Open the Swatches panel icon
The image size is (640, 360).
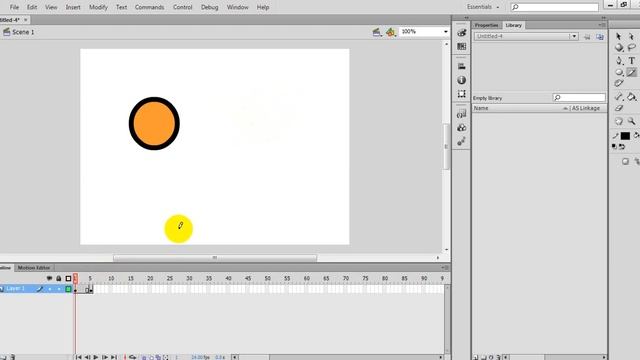(x=462, y=47)
